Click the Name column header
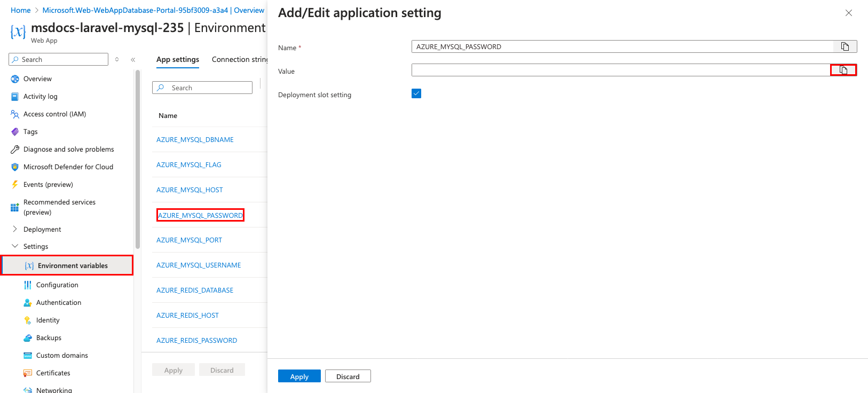Viewport: 868px width, 393px height. [x=168, y=115]
